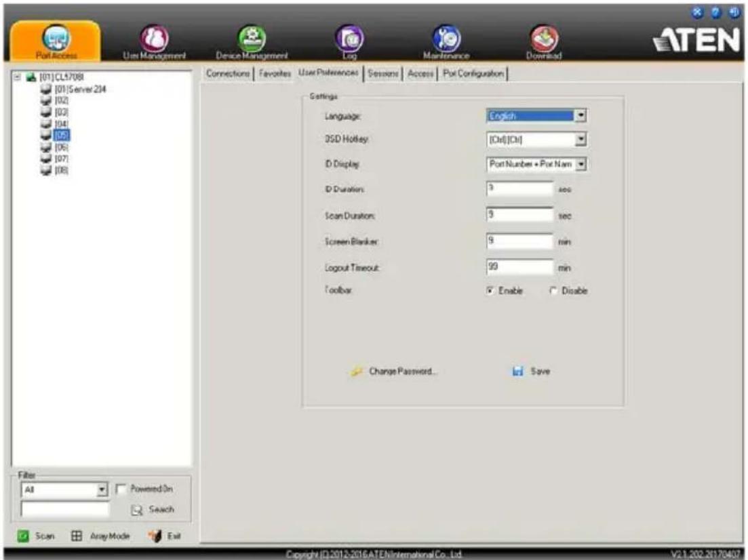Screen dimensions: 748x560
Task: Select the [01]CL5708I root tree label
Action: (x=62, y=77)
